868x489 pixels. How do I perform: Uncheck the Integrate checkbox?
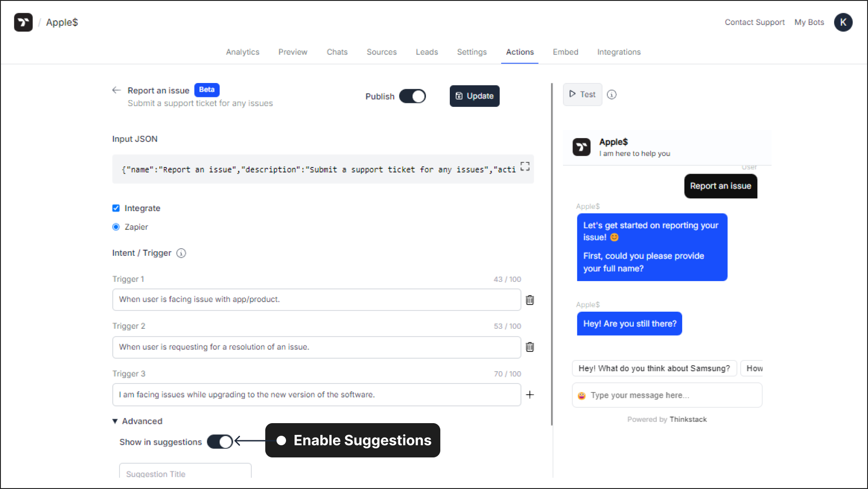116,208
